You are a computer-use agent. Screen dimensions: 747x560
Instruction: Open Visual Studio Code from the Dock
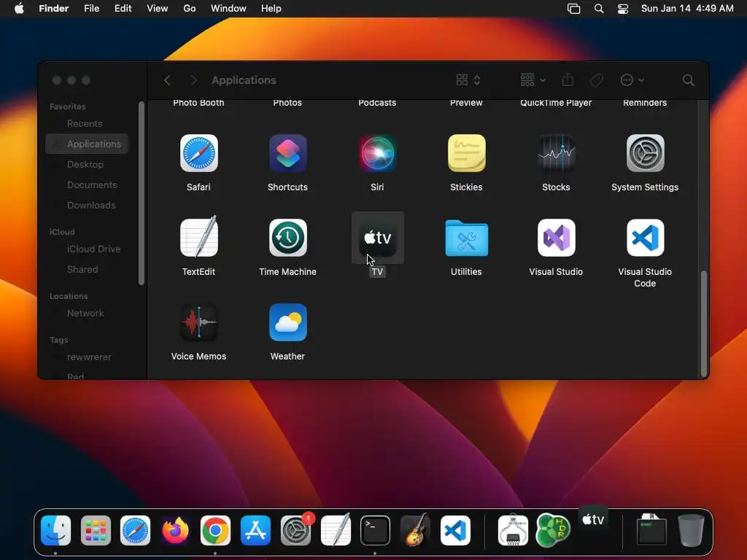pos(455,530)
